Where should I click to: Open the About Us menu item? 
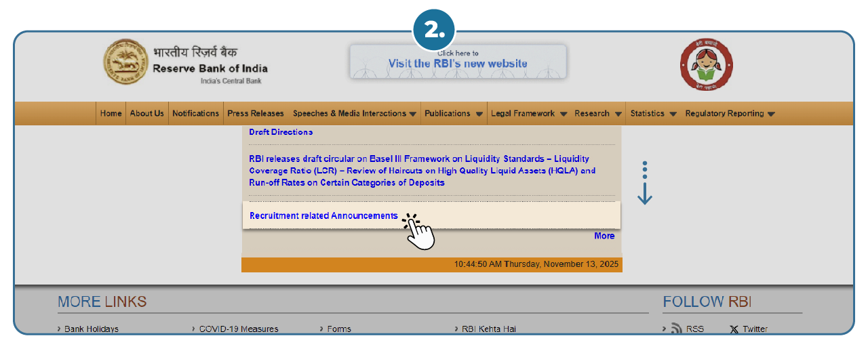click(x=147, y=114)
